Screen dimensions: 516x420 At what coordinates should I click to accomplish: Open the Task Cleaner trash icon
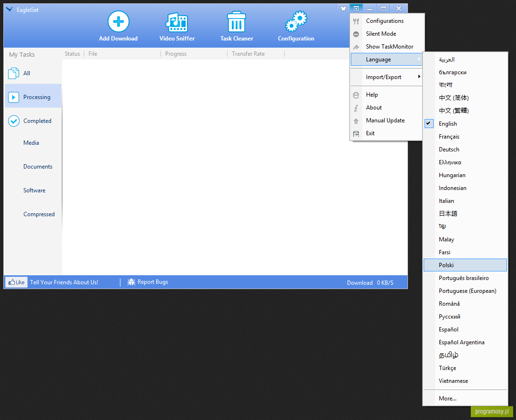click(237, 22)
